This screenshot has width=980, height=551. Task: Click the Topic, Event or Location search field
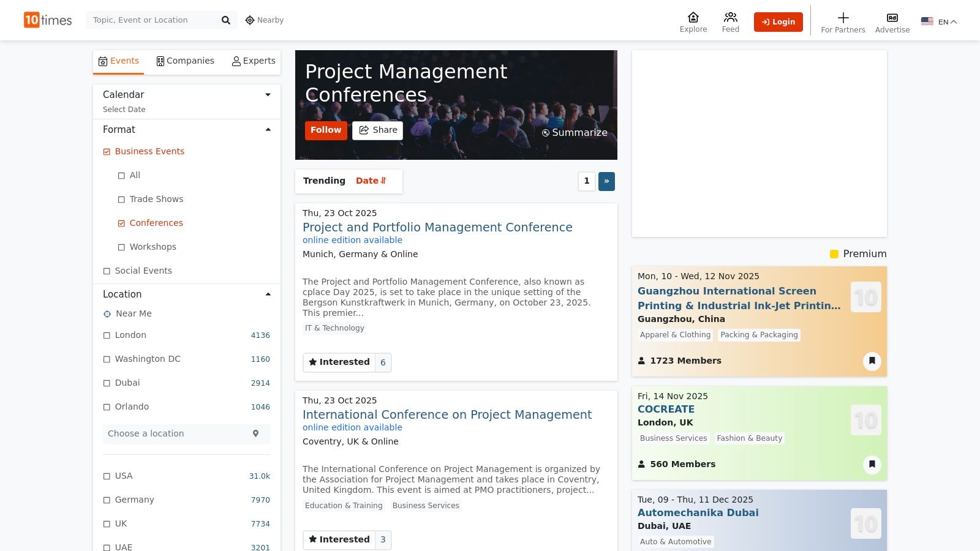pos(153,20)
